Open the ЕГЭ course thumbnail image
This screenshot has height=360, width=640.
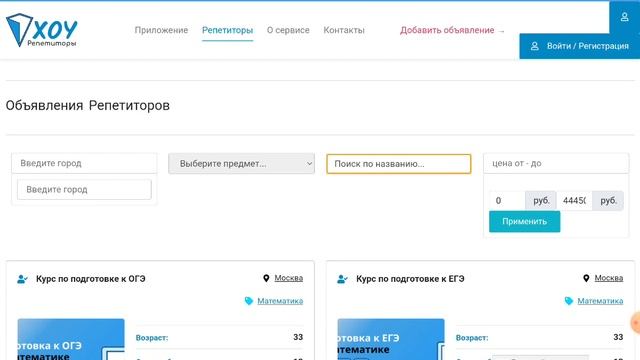click(x=391, y=339)
